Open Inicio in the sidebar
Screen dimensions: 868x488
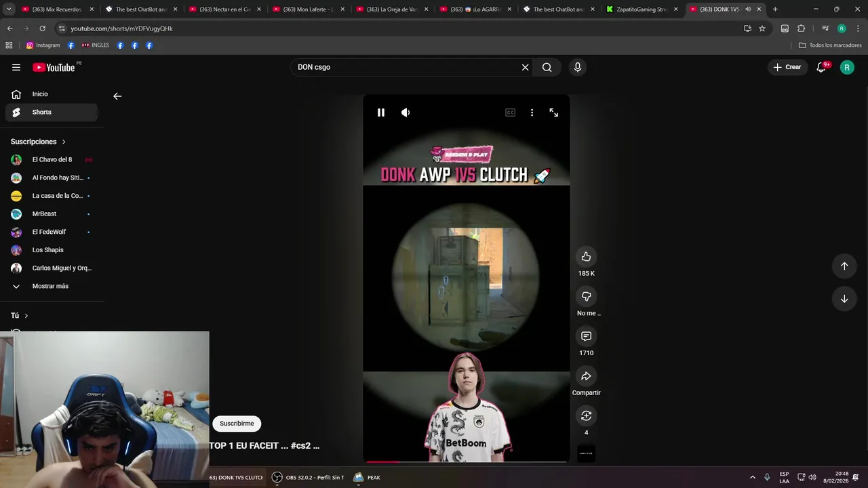pyautogui.click(x=52, y=94)
